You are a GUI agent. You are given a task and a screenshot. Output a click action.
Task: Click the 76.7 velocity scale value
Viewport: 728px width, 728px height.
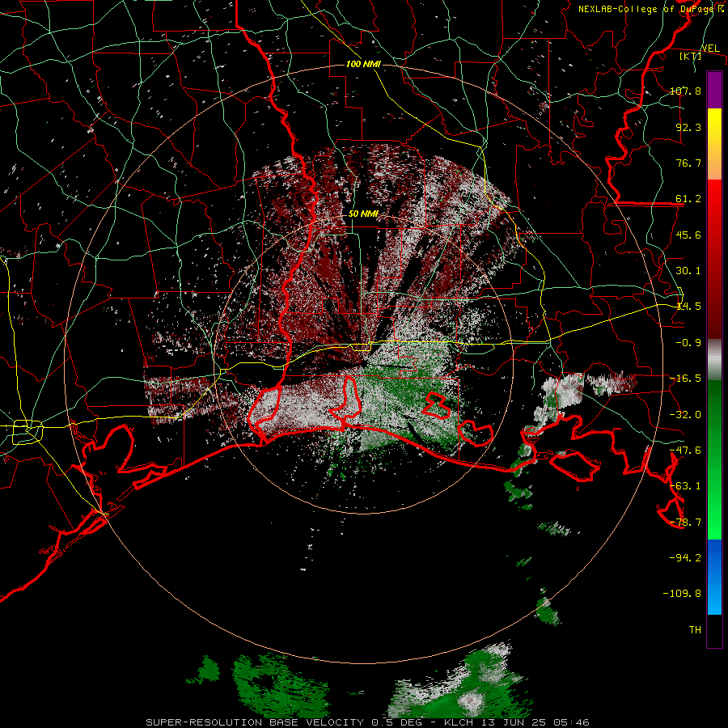coord(688,163)
